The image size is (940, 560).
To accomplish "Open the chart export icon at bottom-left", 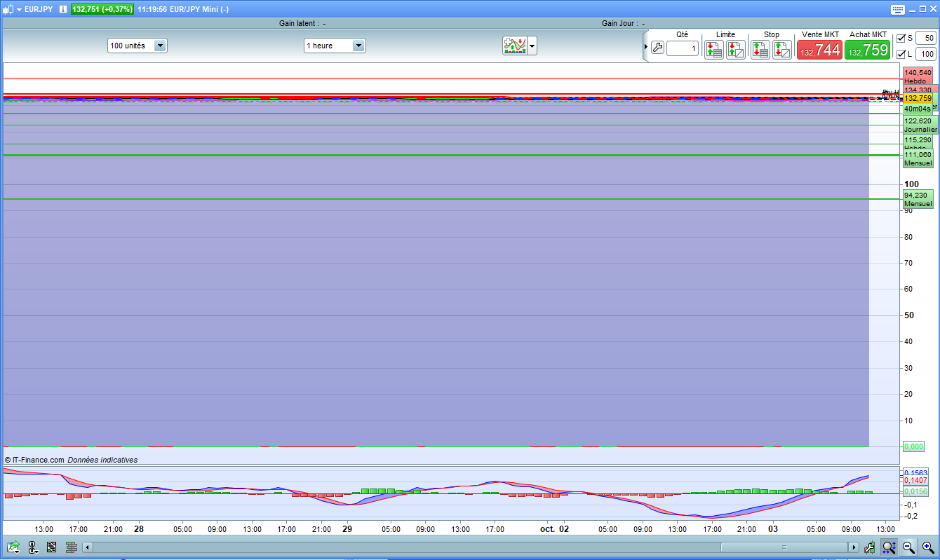I will point(13,547).
